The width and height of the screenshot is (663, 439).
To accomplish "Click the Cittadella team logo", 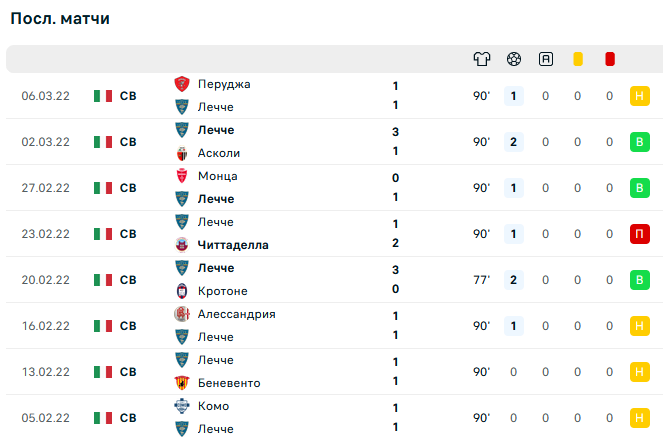I will point(182,245).
